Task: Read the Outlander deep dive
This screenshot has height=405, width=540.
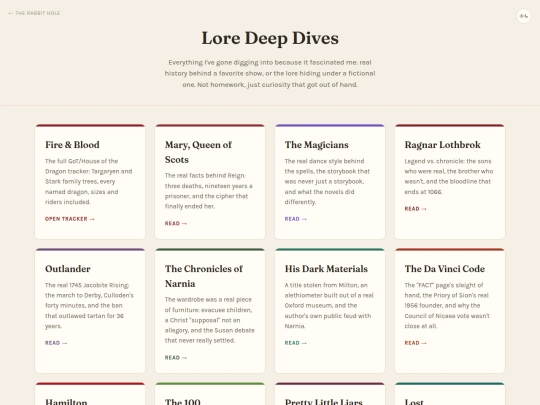Action: [x=56, y=343]
